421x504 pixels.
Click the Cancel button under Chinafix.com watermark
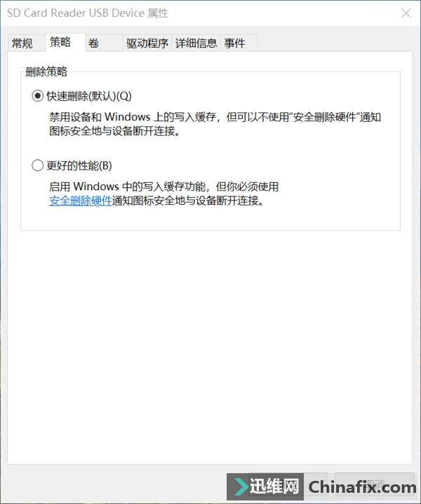point(374,483)
